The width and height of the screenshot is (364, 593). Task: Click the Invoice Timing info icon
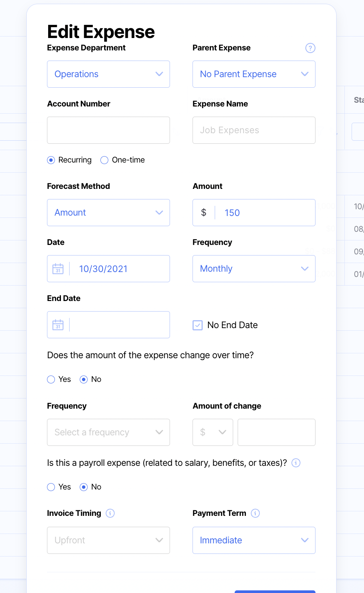110,513
